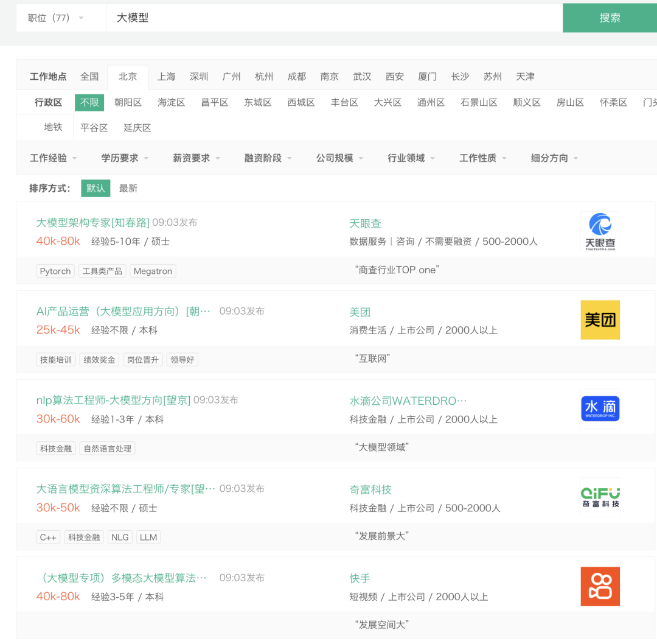
Task: Select the 北京 location tab
Action: click(128, 77)
